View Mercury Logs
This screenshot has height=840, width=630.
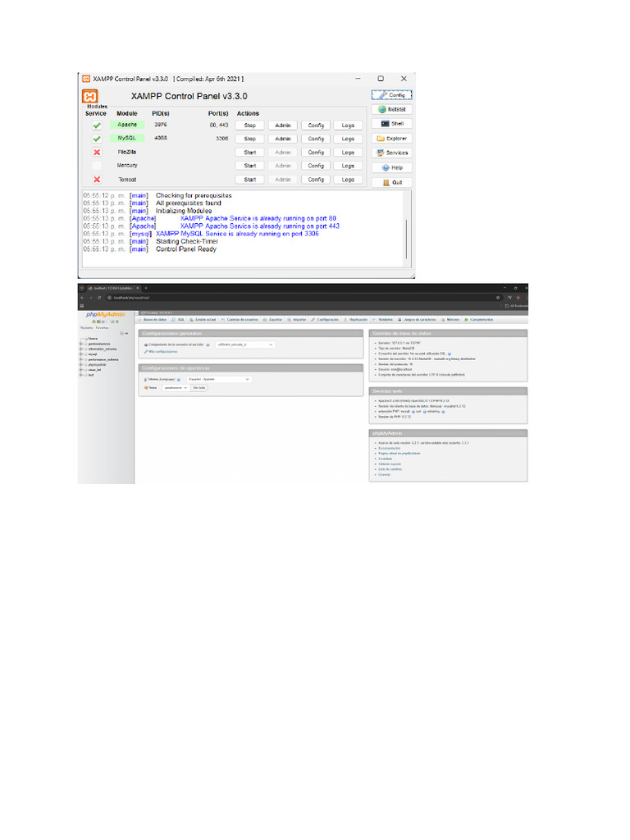point(348,166)
